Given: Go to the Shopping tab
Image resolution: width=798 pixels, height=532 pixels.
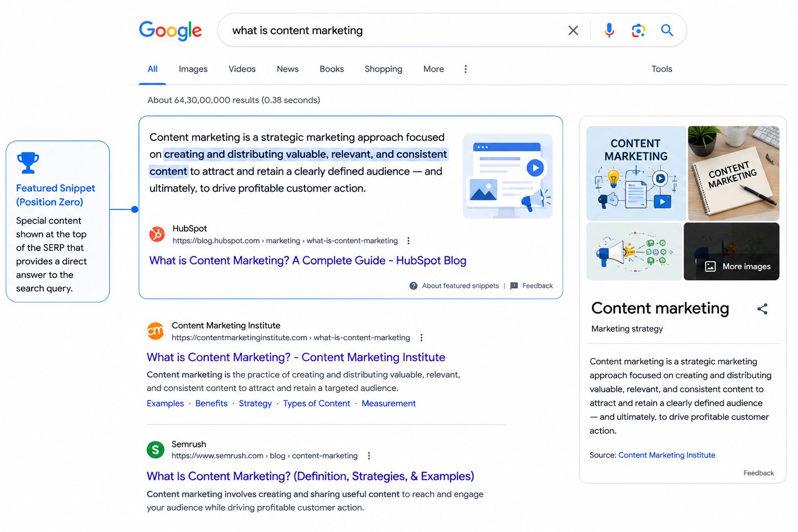Looking at the screenshot, I should (383, 69).
